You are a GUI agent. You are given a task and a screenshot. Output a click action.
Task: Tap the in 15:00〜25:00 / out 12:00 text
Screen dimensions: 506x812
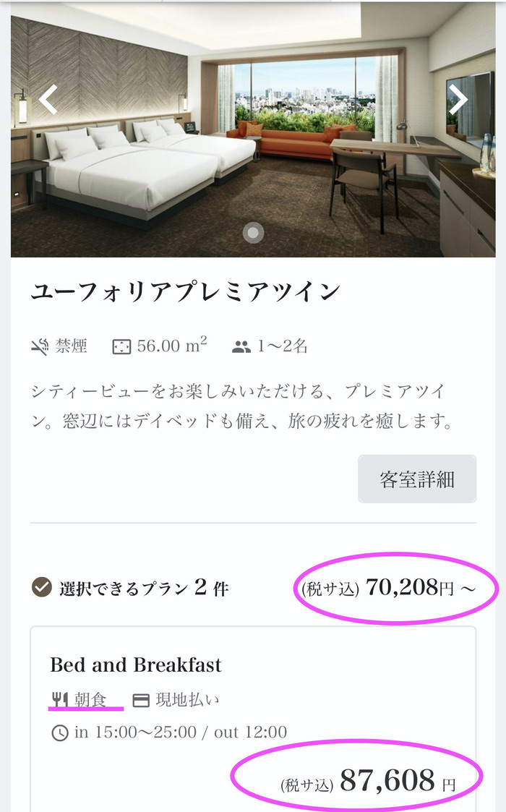tap(180, 732)
